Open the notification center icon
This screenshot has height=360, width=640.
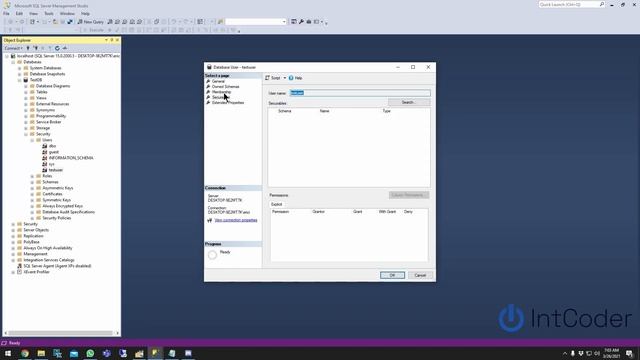(x=629, y=353)
